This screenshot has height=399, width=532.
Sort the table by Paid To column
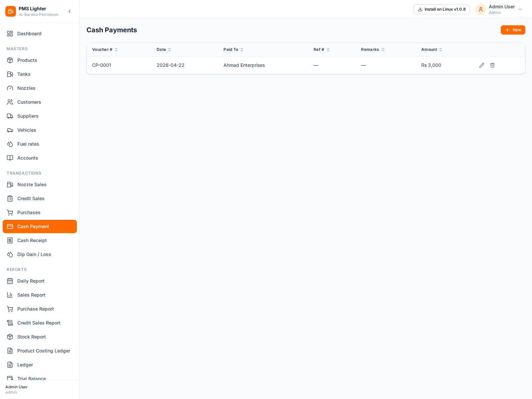(x=233, y=50)
